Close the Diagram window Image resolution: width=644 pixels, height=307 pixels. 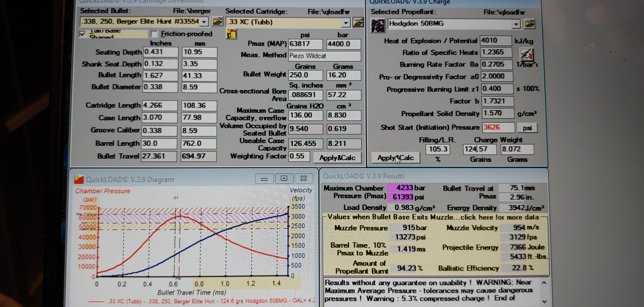[303, 178]
